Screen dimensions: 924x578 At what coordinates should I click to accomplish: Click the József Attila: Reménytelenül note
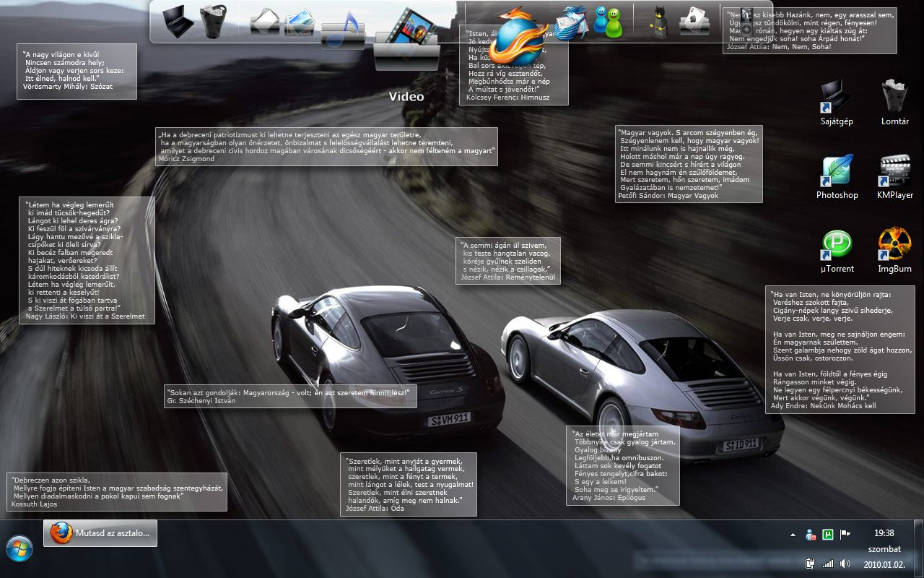[508, 260]
